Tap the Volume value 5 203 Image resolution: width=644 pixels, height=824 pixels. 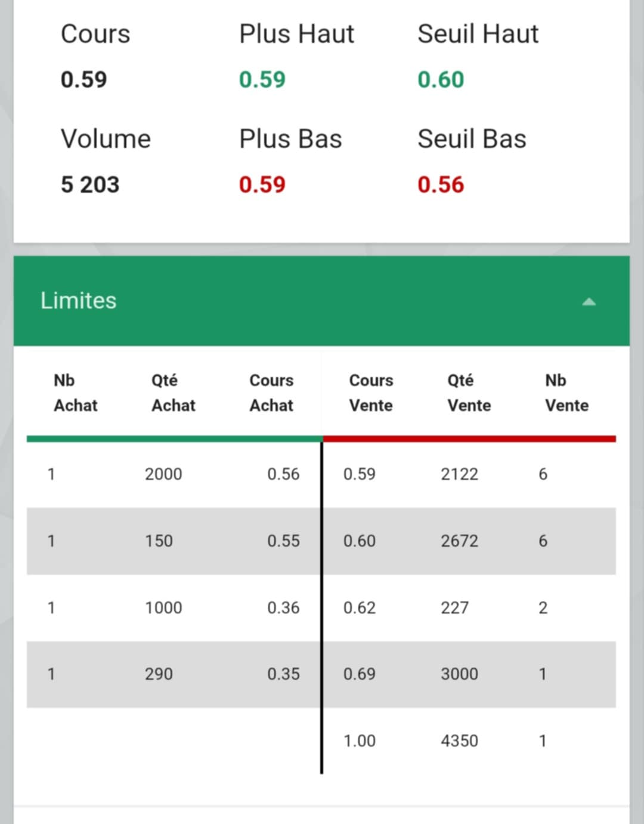[90, 184]
